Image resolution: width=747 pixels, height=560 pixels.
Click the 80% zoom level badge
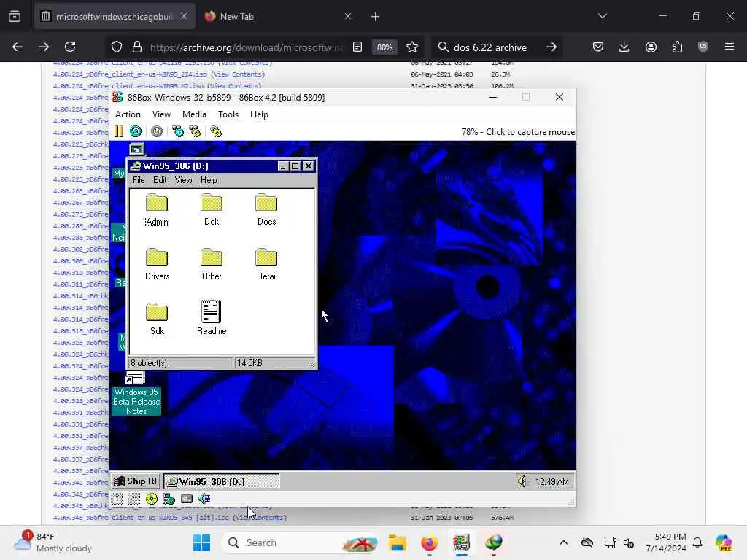click(x=384, y=47)
